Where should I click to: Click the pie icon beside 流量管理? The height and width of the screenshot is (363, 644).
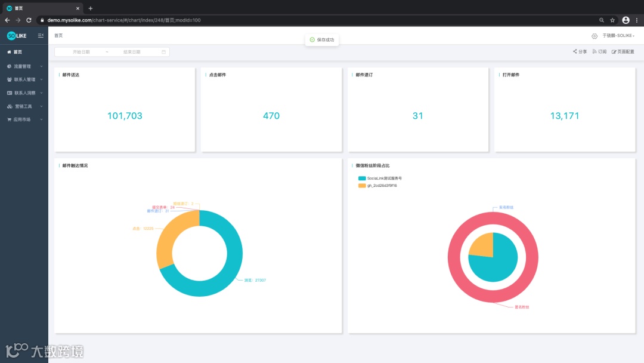[x=9, y=66]
